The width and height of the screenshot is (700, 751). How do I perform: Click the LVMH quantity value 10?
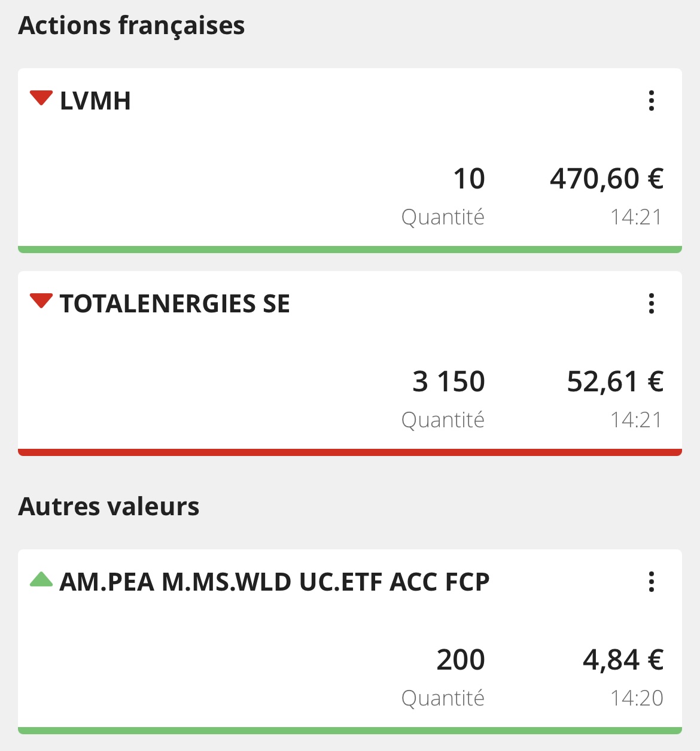click(469, 179)
